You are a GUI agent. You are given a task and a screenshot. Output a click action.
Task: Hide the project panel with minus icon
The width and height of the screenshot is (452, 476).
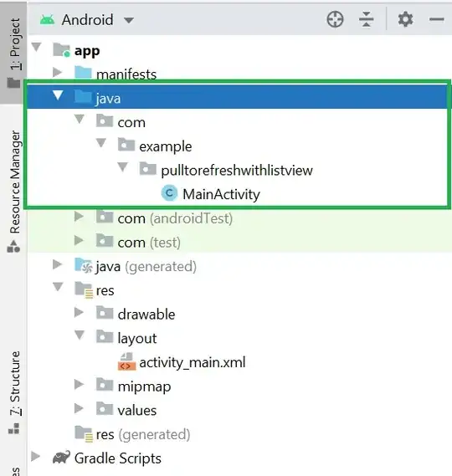coord(436,19)
